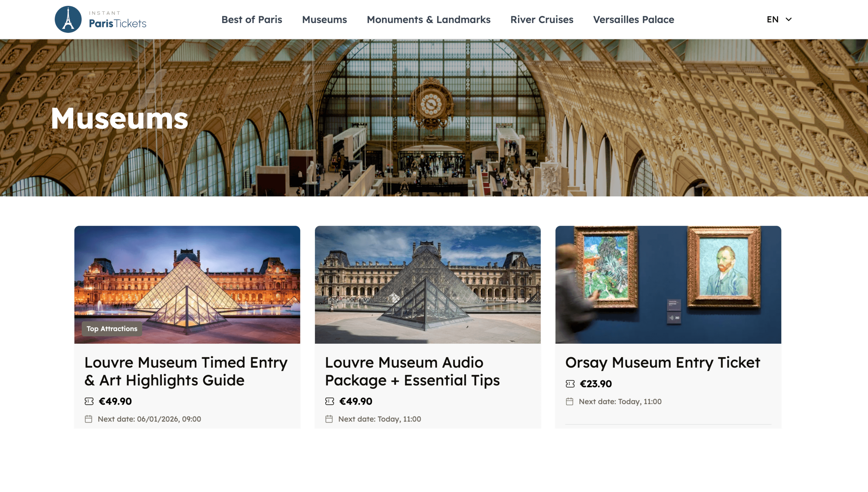Open the Orsay Van Gogh paintings thumbnail

668,285
